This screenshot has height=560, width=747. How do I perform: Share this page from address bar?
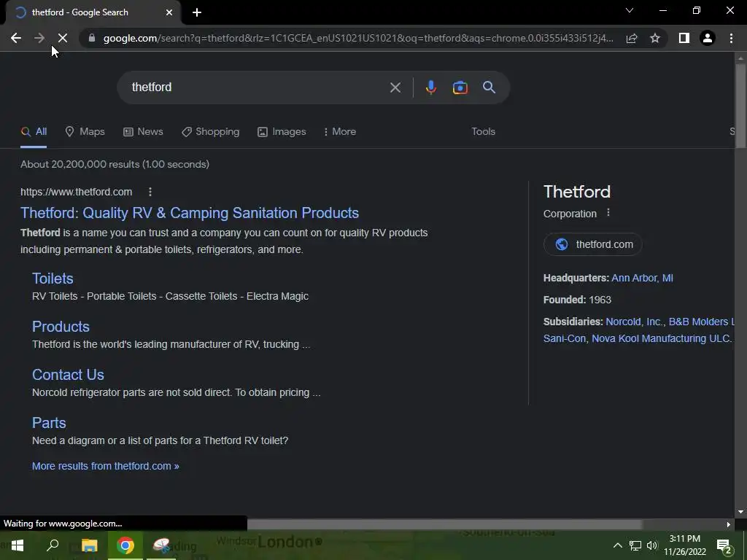coord(632,38)
